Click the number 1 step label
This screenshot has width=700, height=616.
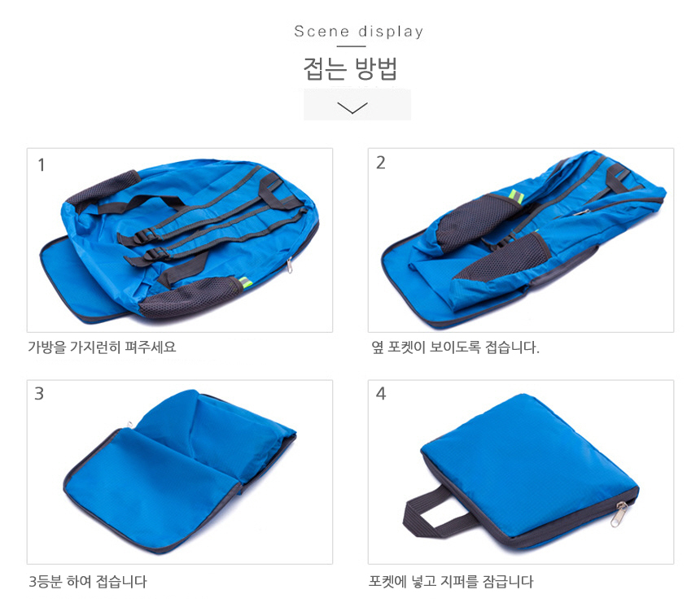[x=41, y=165]
